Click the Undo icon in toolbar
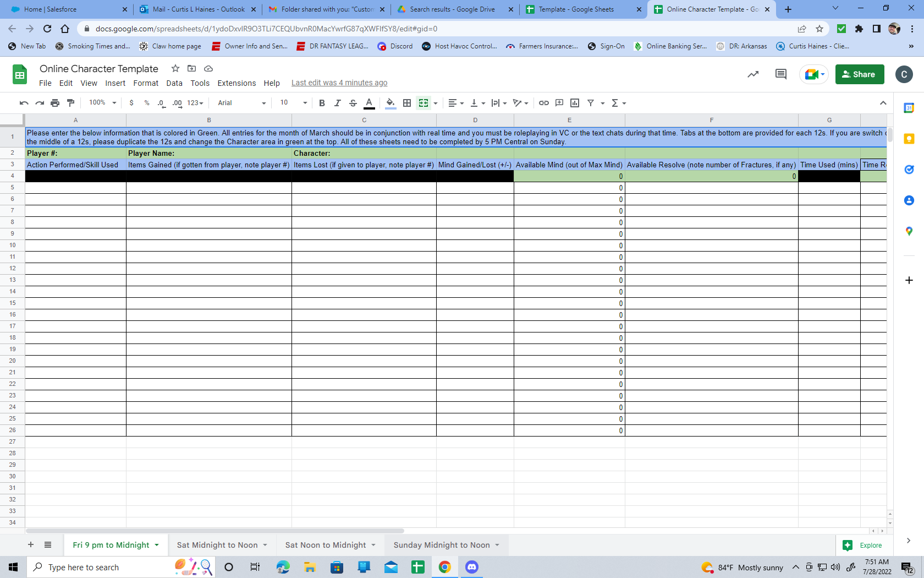The width and height of the screenshot is (924, 578). 24,103
